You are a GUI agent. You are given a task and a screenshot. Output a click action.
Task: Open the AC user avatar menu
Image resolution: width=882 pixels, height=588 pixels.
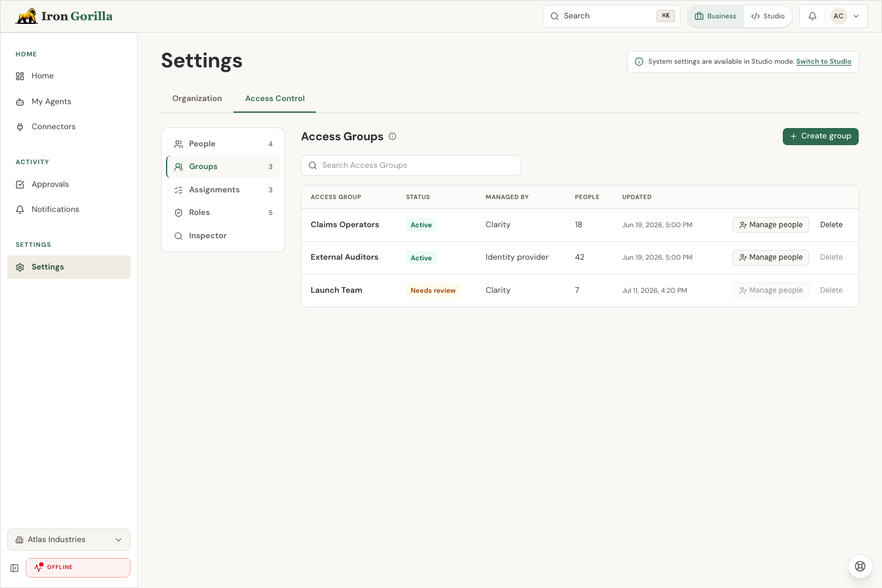[846, 17]
